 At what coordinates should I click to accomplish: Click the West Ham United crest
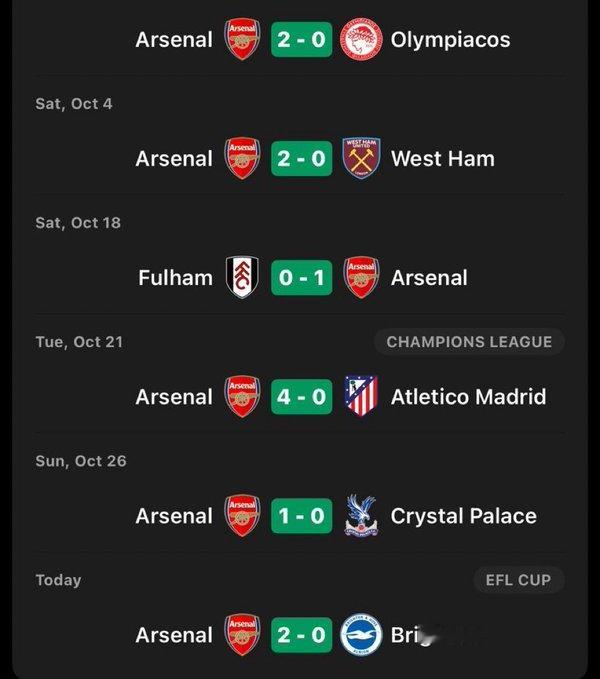point(361,158)
